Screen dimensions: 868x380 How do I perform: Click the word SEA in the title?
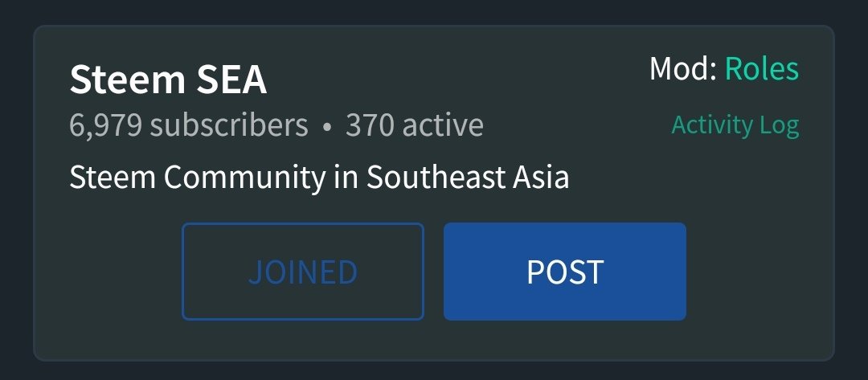click(x=231, y=79)
